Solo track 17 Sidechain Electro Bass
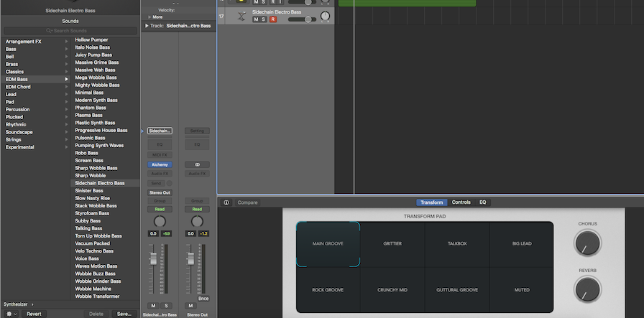 263,19
